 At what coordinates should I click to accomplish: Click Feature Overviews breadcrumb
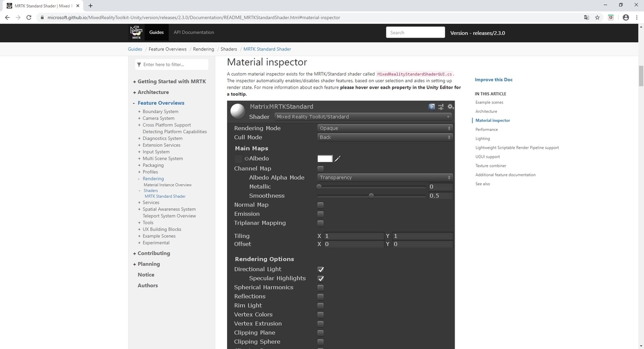pos(167,49)
